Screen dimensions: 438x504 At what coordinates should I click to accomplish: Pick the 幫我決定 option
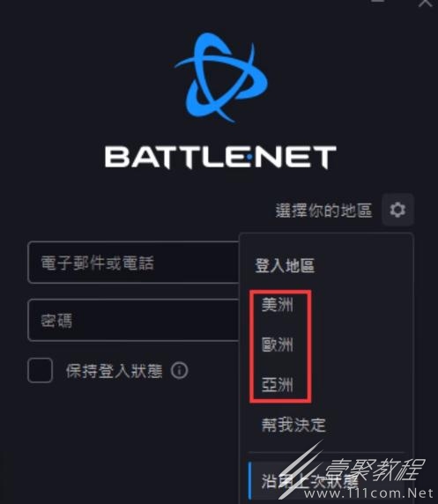tap(293, 425)
